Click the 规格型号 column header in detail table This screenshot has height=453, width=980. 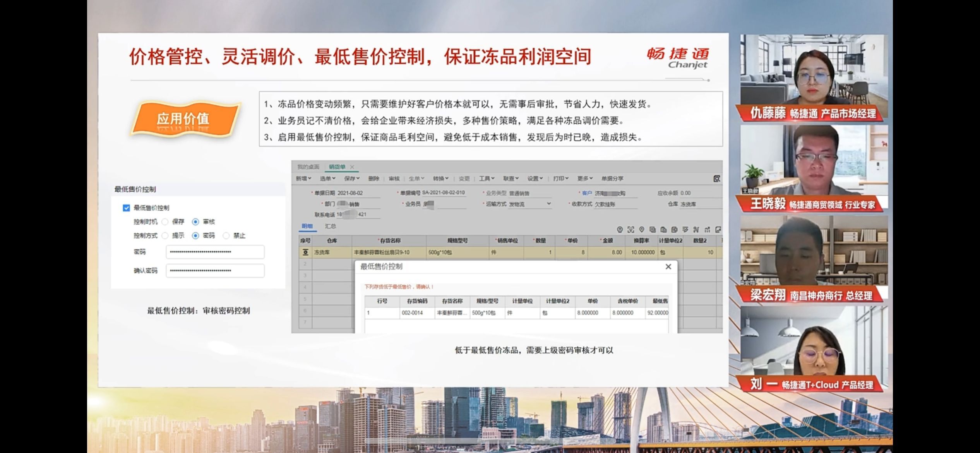[457, 240]
